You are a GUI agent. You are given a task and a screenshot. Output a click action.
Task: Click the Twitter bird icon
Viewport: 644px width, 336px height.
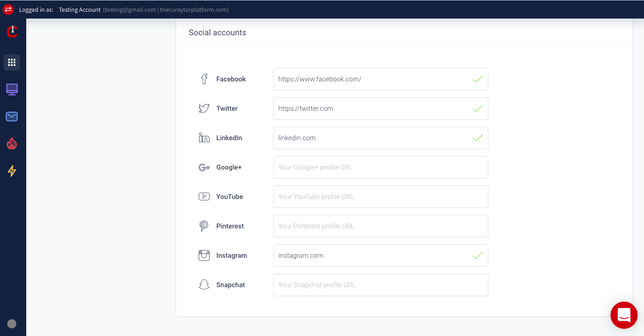[x=204, y=109]
